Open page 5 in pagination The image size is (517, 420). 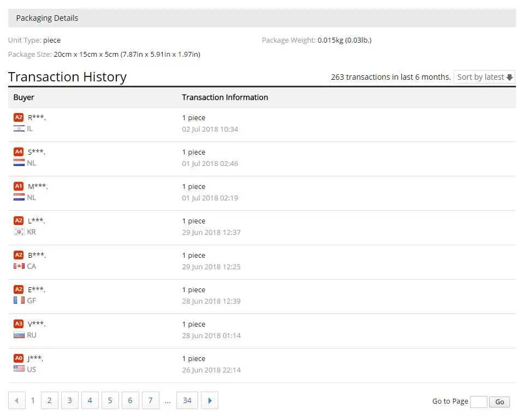pyautogui.click(x=110, y=400)
